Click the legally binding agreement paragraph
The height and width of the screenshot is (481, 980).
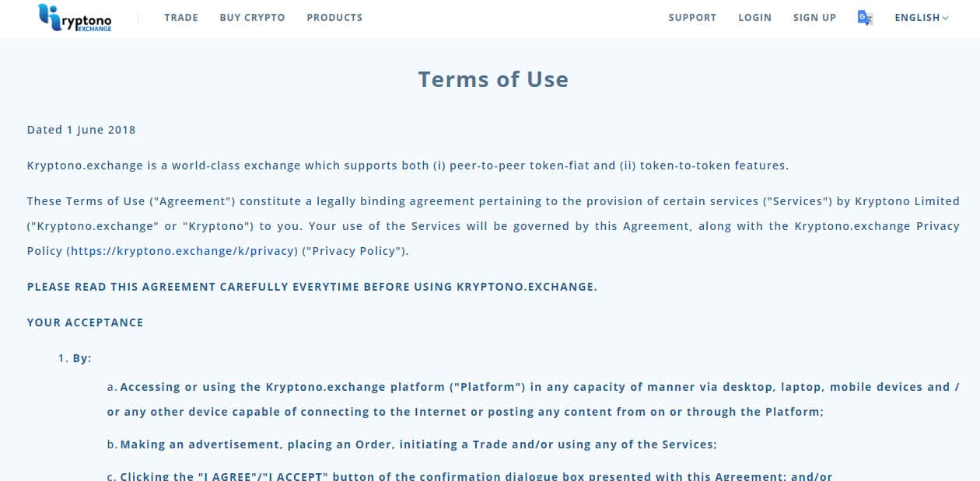click(493, 225)
